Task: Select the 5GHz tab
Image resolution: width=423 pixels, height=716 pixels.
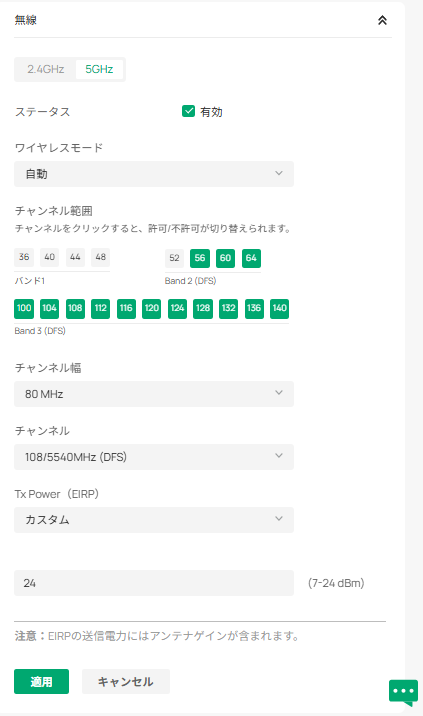Action: pyautogui.click(x=99, y=69)
